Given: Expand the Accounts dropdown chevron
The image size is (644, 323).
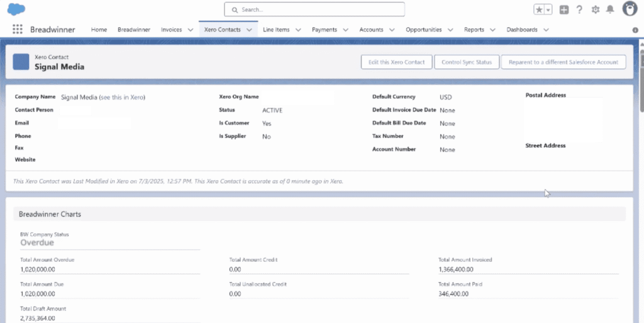Looking at the screenshot, I should [x=392, y=30].
